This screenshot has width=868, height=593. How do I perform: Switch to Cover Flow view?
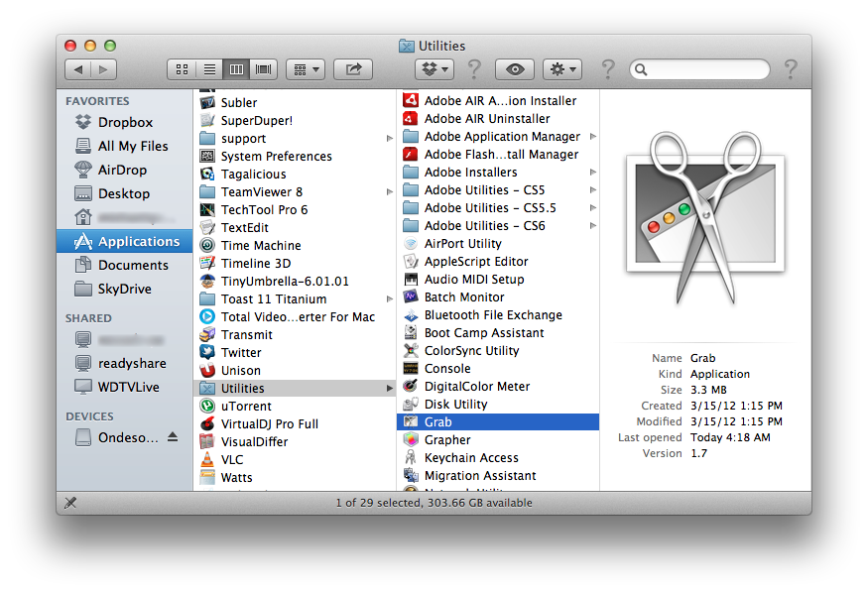tap(263, 69)
